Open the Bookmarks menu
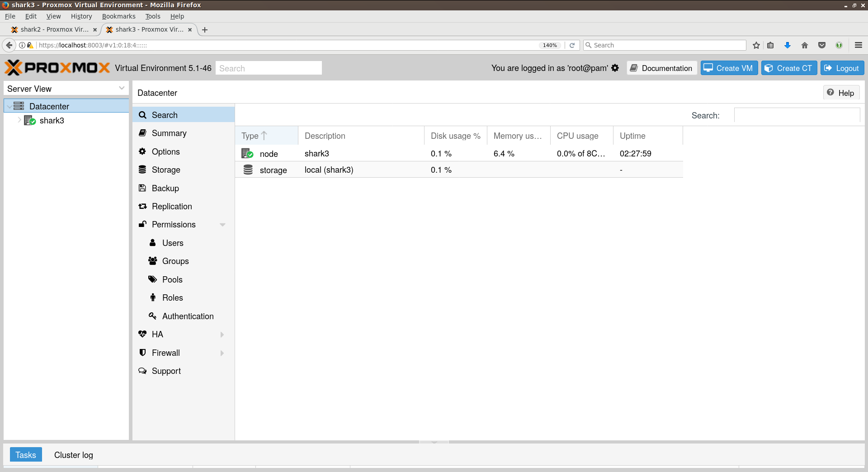 point(118,16)
